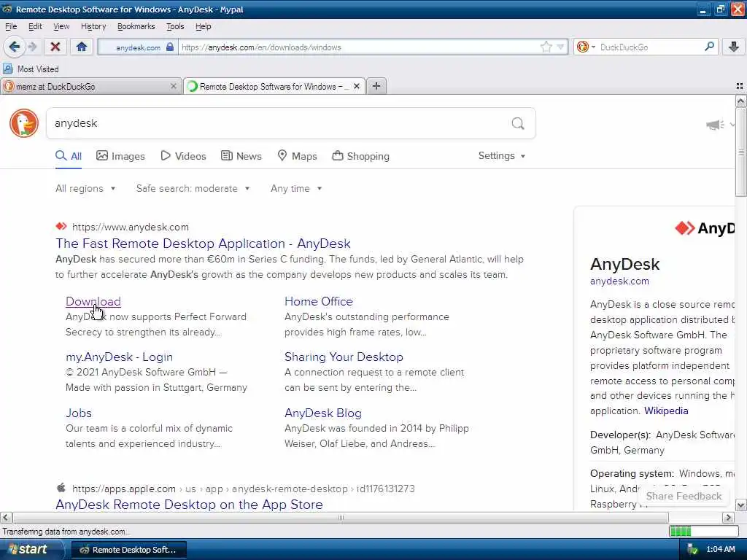Viewport: 747px width, 560px height.
Task: Click the page loading progress bar
Action: [704, 532]
